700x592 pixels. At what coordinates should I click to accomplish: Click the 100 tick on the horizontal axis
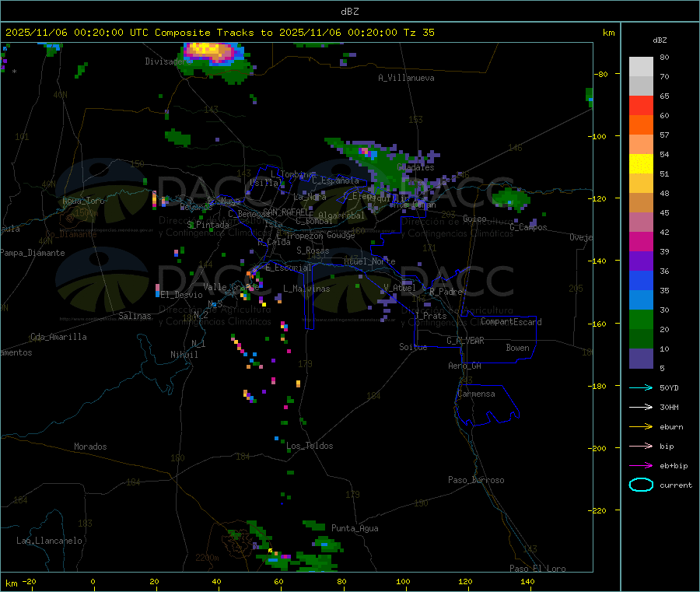pos(403,581)
